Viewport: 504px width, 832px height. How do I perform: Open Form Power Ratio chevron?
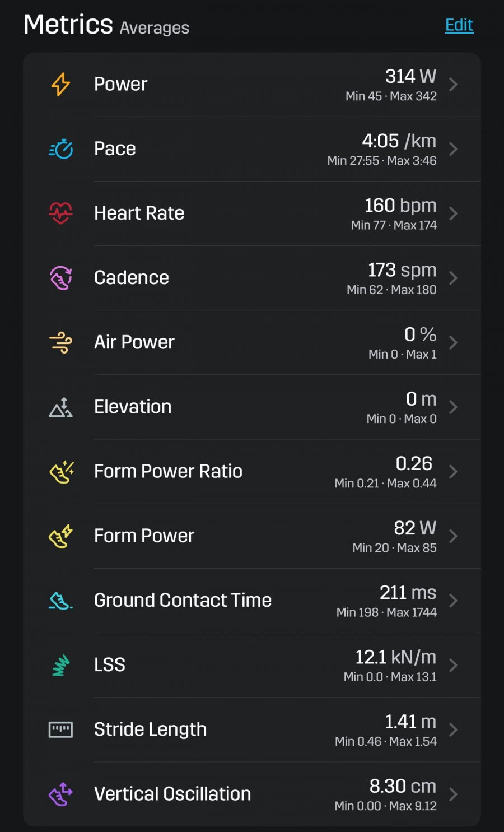click(454, 472)
